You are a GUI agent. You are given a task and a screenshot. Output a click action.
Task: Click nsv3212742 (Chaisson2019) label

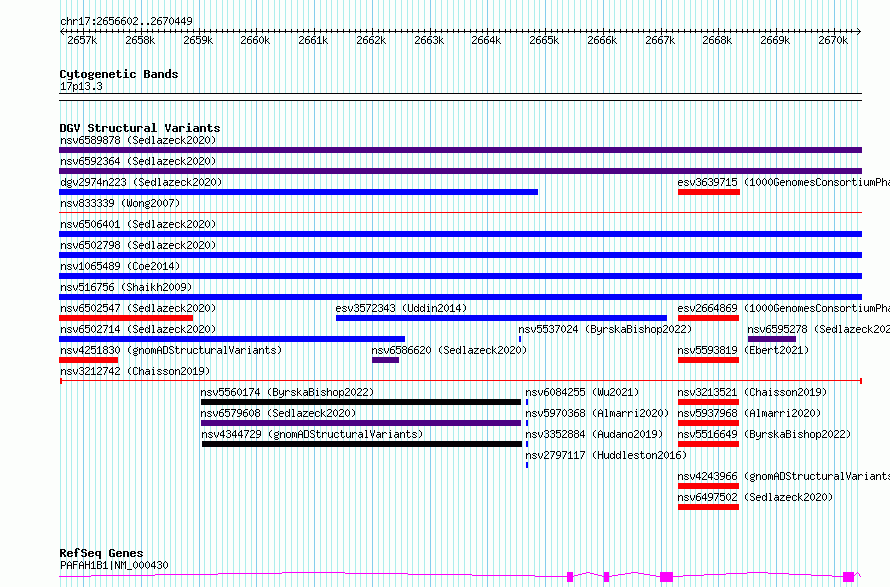click(x=135, y=371)
